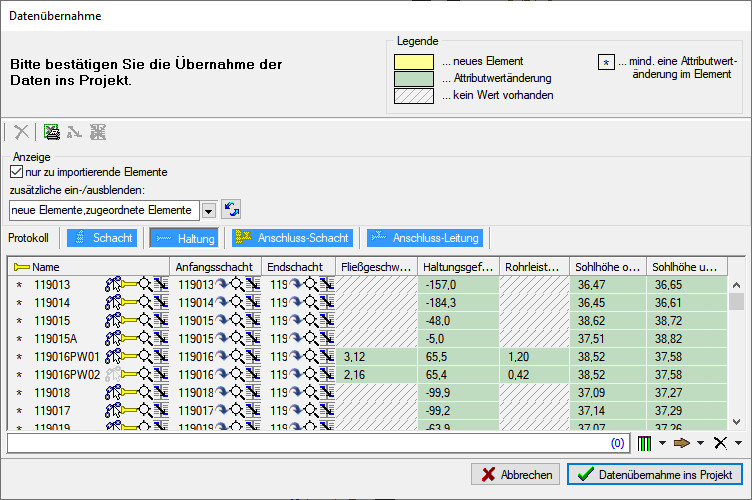Image resolution: width=752 pixels, height=500 pixels.
Task: Switch to the Anschluss-Leitung tab
Action: point(425,238)
